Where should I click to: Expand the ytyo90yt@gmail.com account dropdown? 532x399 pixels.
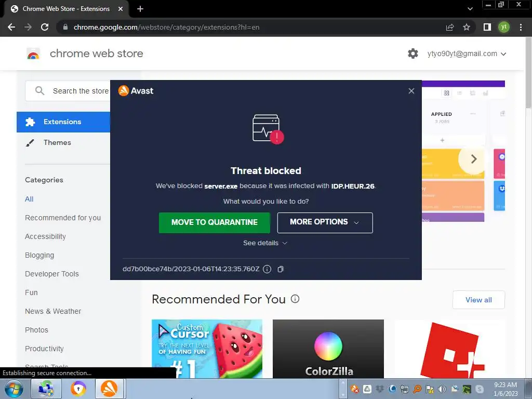point(467,54)
